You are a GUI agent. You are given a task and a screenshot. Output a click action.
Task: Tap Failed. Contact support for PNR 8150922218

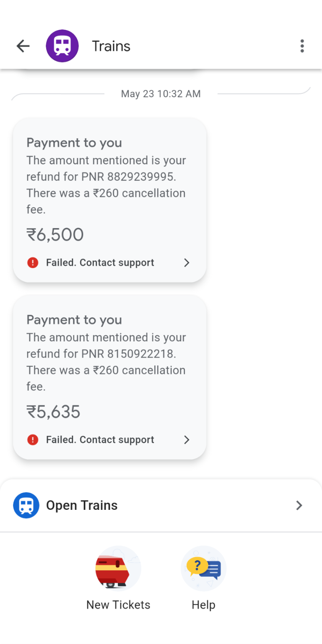pos(100,440)
